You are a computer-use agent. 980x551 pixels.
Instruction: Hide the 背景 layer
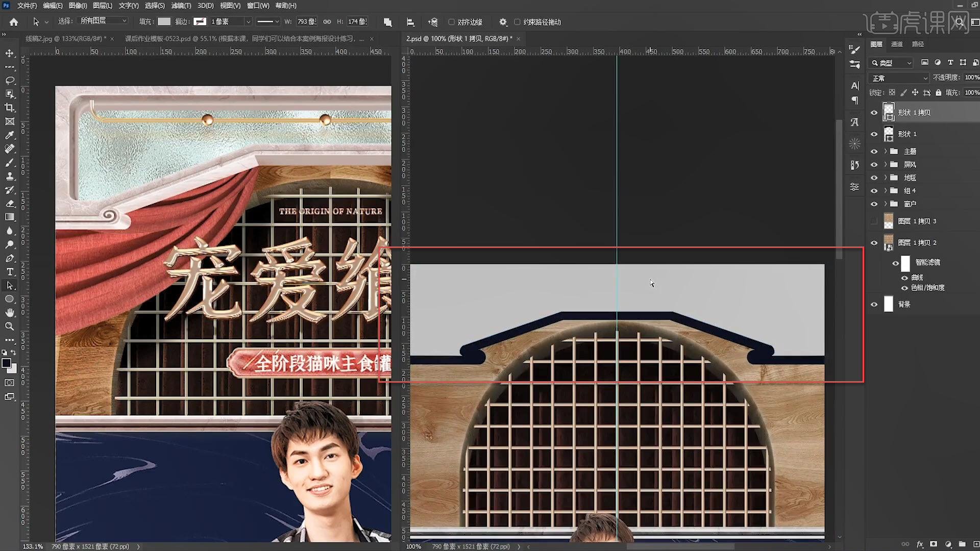pos(874,305)
